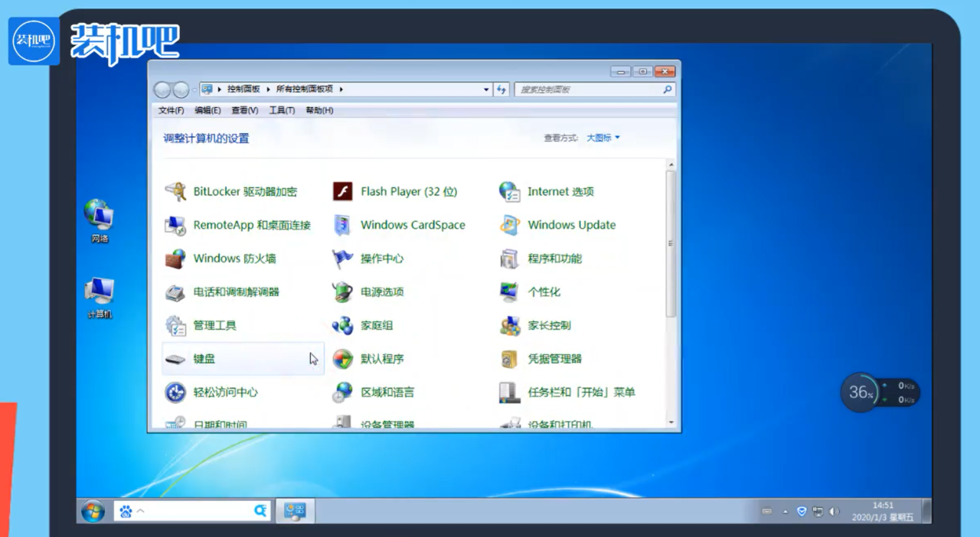Click the blue shield security tray icon

tap(802, 511)
